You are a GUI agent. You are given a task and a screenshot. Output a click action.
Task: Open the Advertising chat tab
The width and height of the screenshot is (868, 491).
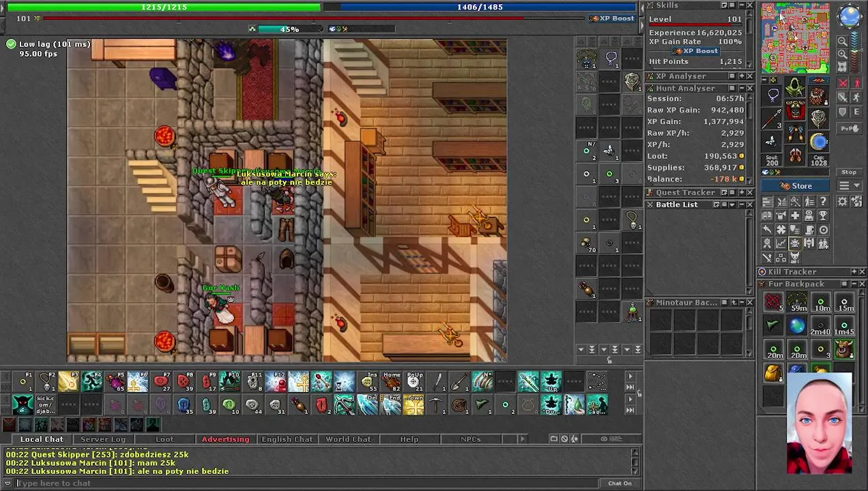[225, 439]
